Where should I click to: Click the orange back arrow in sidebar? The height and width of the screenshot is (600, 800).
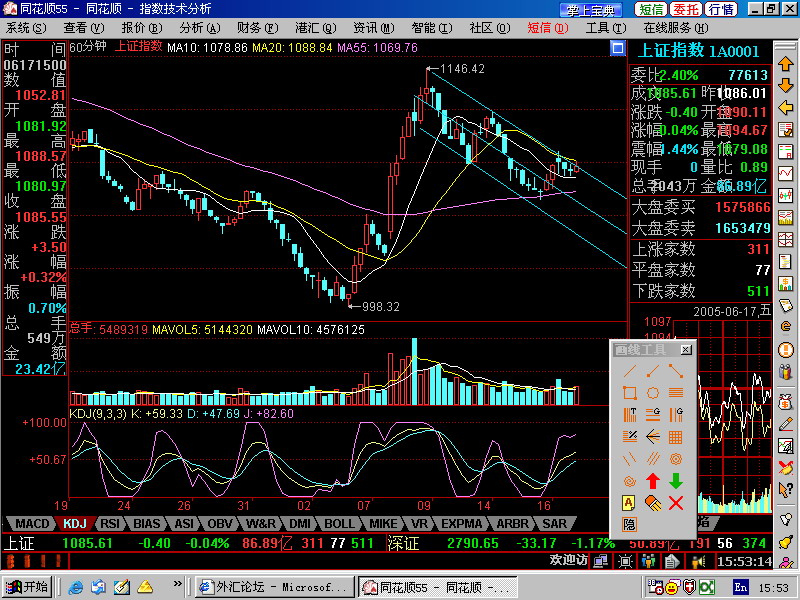tap(786, 108)
